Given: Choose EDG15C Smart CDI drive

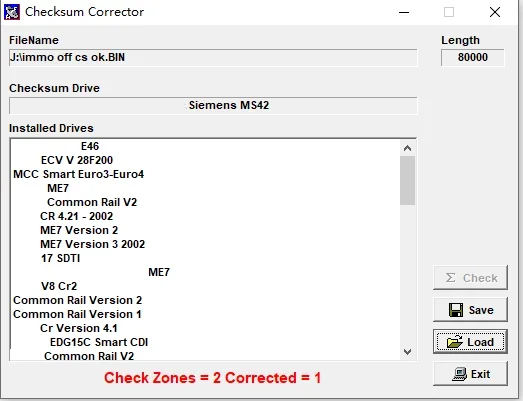Looking at the screenshot, I should point(99,342).
